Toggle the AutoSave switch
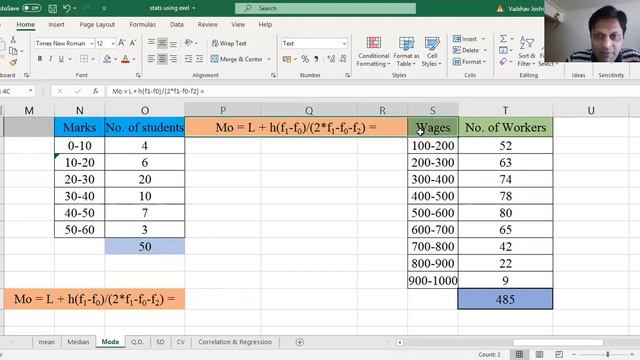The width and height of the screenshot is (640, 360). [x=31, y=8]
